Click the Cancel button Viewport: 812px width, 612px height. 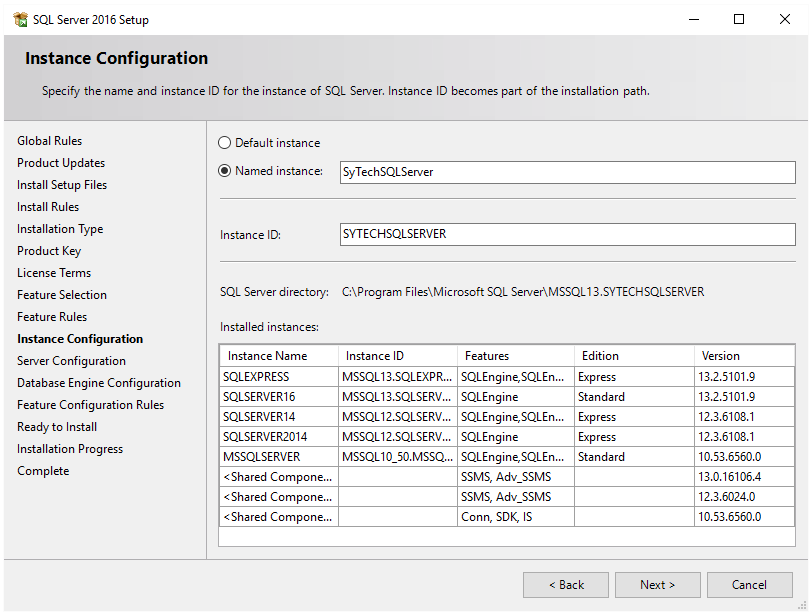point(749,585)
